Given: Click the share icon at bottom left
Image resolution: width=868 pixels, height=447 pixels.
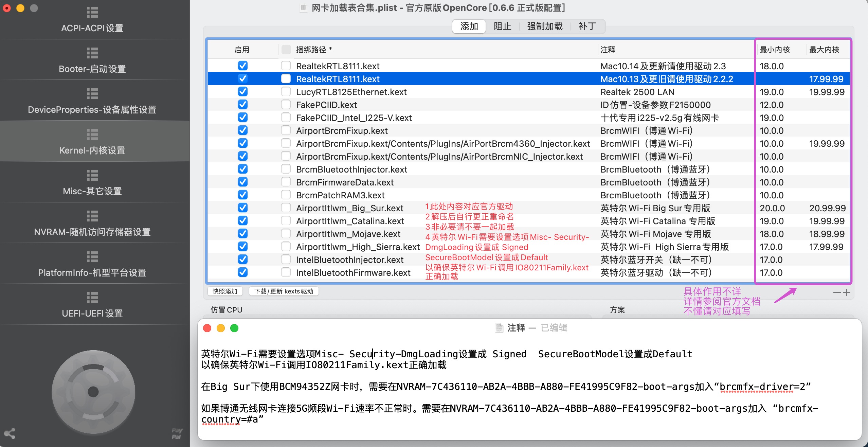Looking at the screenshot, I should (10, 433).
